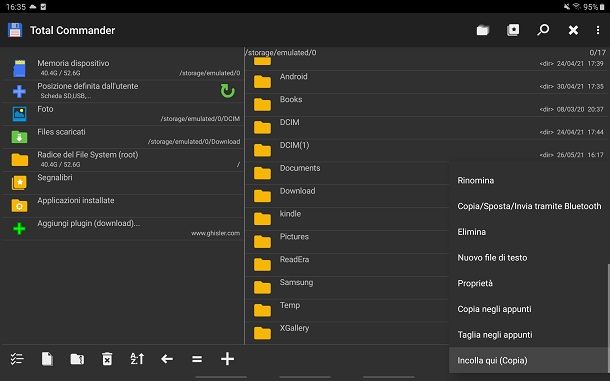Image resolution: width=610 pixels, height=381 pixels.
Task: Tap the Total Commander floppy disk logo
Action: pyautogui.click(x=15, y=30)
